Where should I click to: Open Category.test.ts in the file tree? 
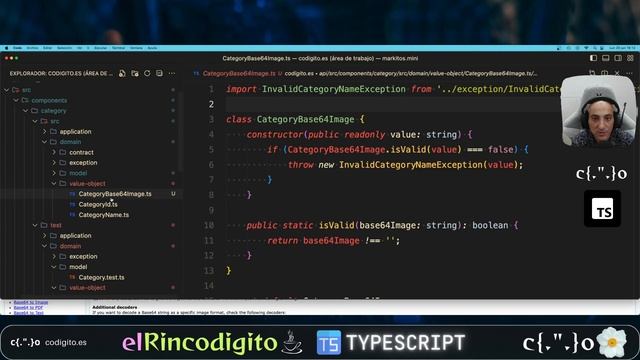tap(102, 277)
